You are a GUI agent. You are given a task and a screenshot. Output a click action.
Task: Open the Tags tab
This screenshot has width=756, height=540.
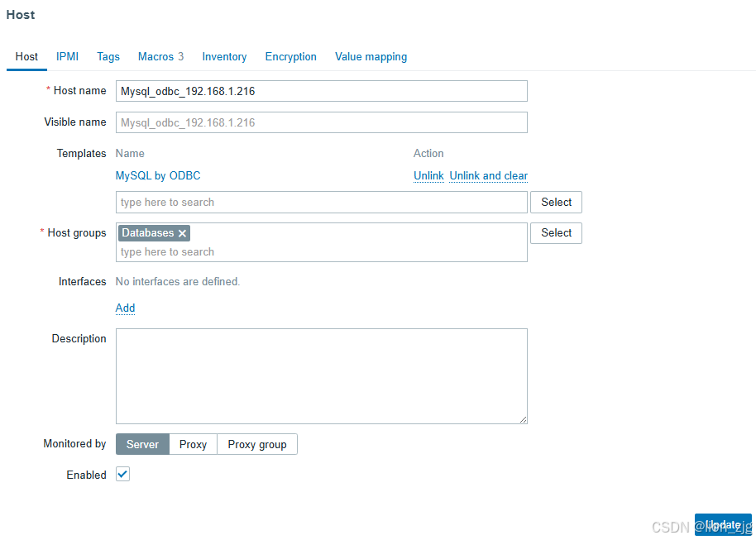click(x=108, y=56)
